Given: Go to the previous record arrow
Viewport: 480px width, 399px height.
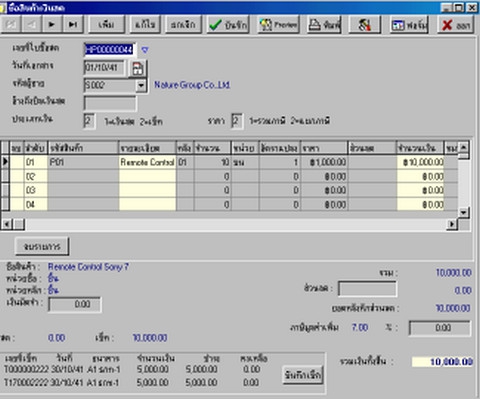Looking at the screenshot, I should tap(31, 25).
